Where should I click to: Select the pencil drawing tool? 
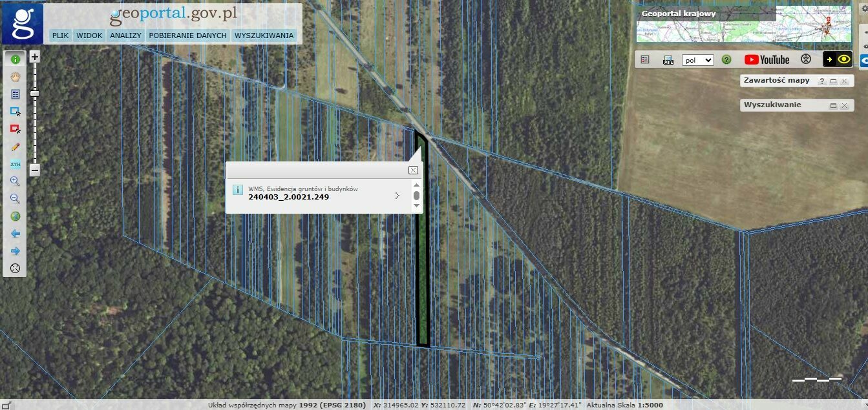pyautogui.click(x=15, y=147)
